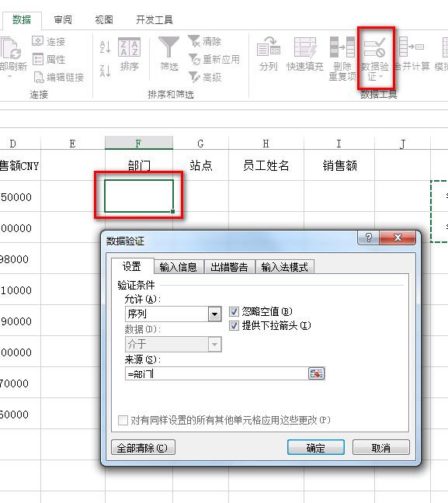Select column F header
Image resolution: width=448 pixels, height=503 pixels.
[139, 143]
